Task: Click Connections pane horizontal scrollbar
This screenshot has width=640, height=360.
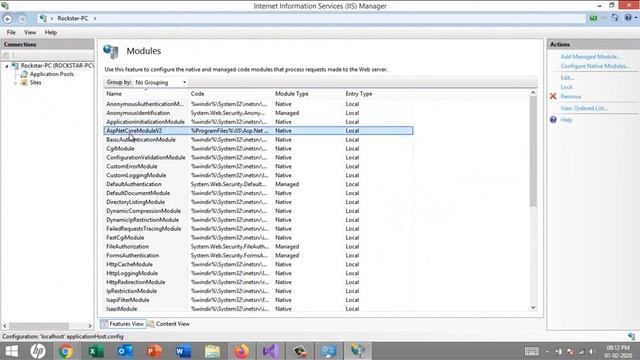Action: (39, 326)
